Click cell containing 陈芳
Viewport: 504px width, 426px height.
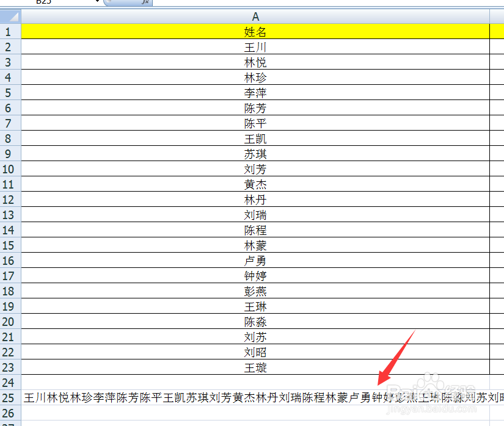click(x=255, y=108)
